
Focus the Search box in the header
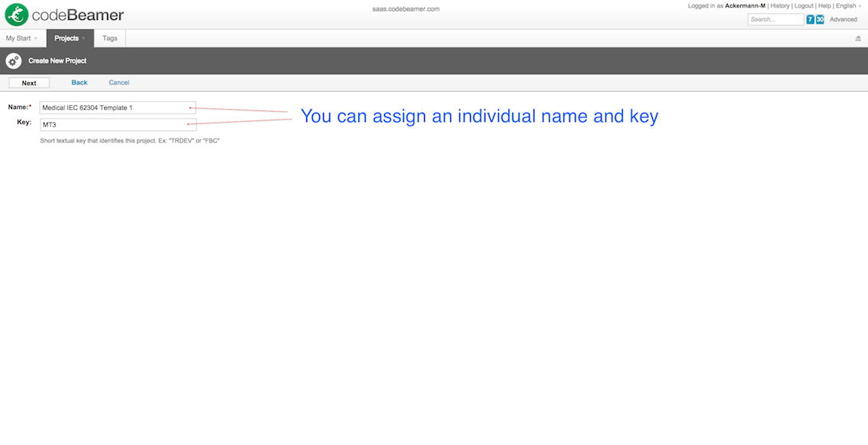tap(775, 19)
